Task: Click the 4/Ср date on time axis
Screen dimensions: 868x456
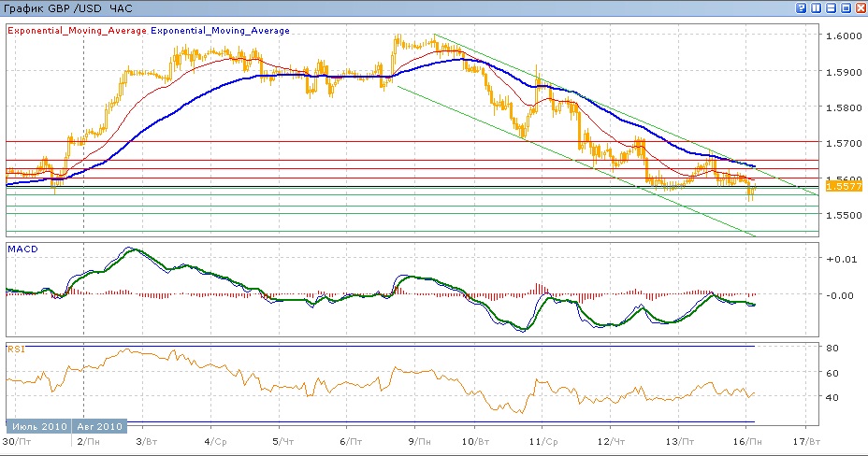Action: click(213, 440)
